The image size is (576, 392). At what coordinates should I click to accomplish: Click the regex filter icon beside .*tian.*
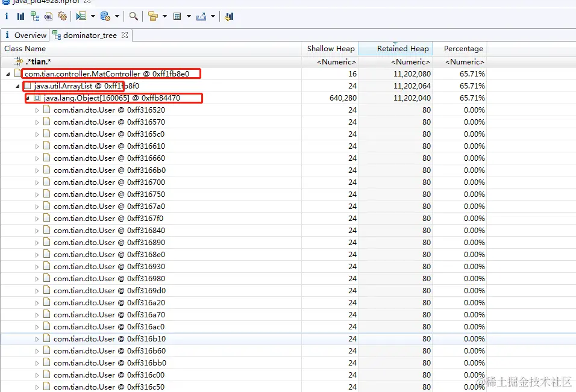pos(18,61)
